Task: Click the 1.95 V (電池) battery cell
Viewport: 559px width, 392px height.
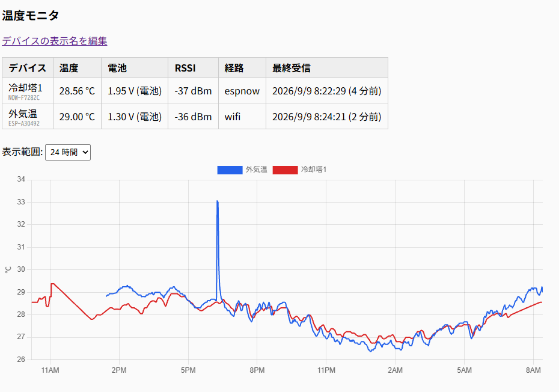Action: 135,91
